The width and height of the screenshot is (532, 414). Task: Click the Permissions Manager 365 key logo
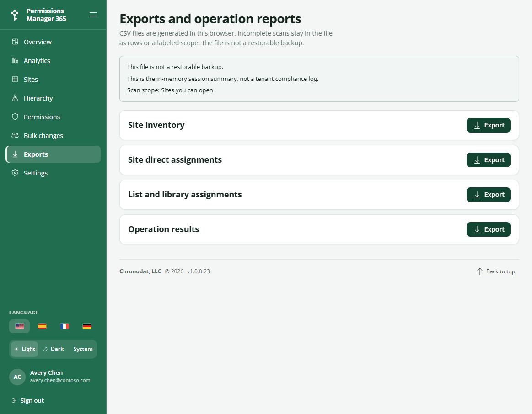15,15
